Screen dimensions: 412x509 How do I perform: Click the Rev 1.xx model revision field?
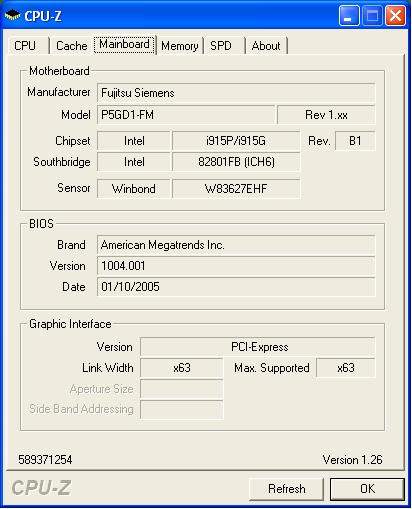[x=326, y=115]
